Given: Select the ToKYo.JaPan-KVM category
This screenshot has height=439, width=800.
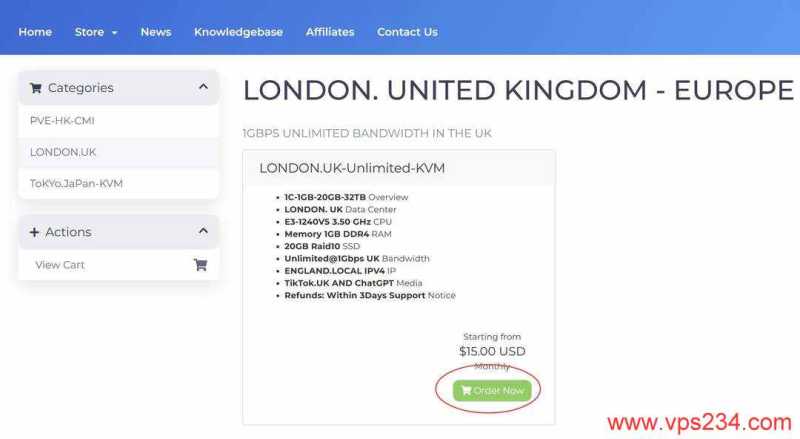Looking at the screenshot, I should click(118, 183).
